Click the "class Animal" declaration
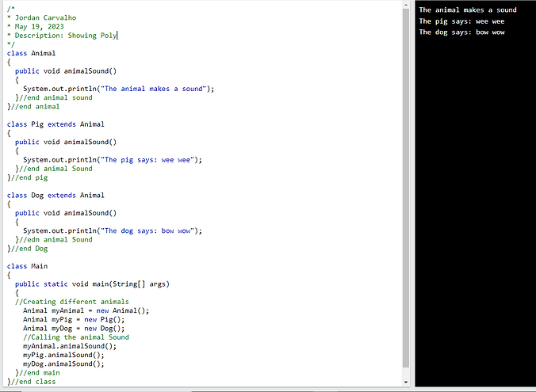 pos(31,53)
